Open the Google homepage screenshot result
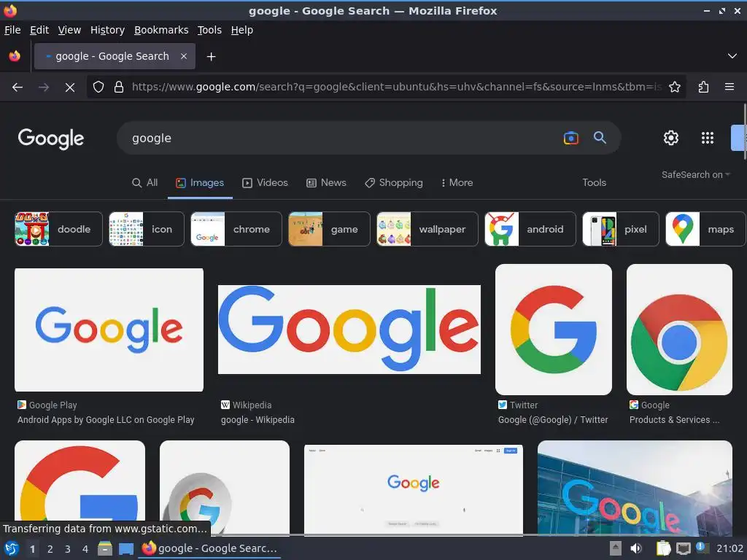This screenshot has width=747, height=560. coord(414,489)
